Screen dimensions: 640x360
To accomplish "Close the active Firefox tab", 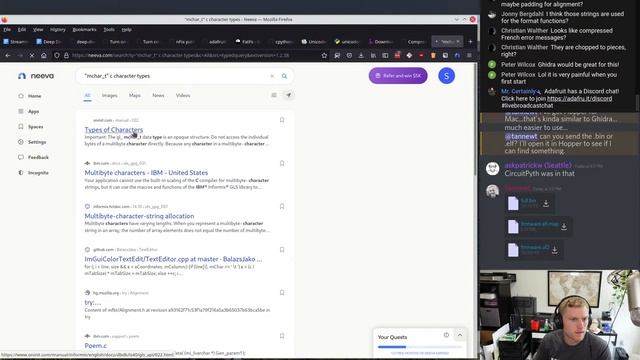I will [458, 42].
